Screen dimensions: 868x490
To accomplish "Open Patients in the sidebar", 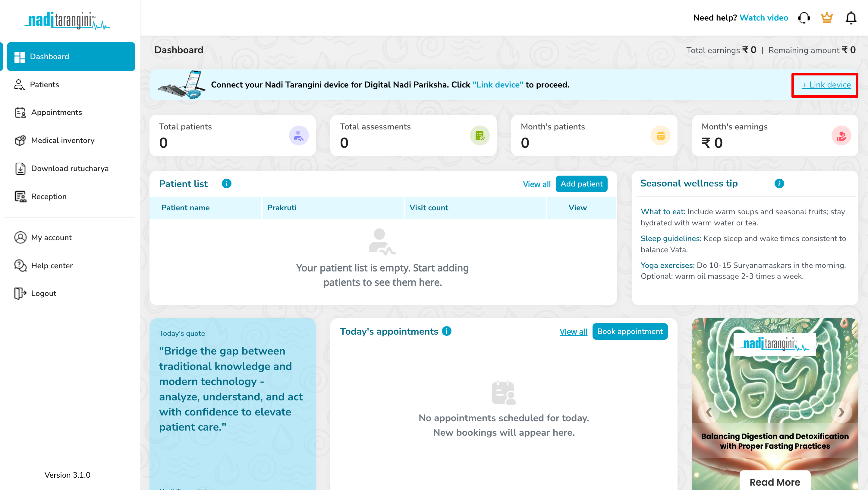I will [x=44, y=84].
